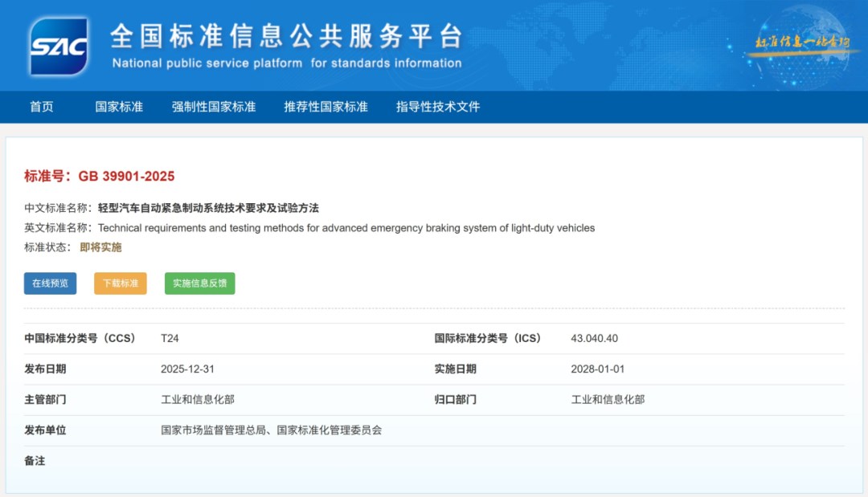Open the 国家标准 navigation item
Image resolution: width=868 pixels, height=497 pixels.
point(119,107)
